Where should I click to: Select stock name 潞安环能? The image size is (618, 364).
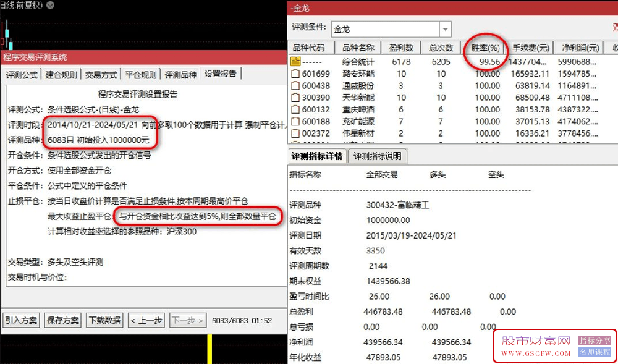tap(358, 74)
